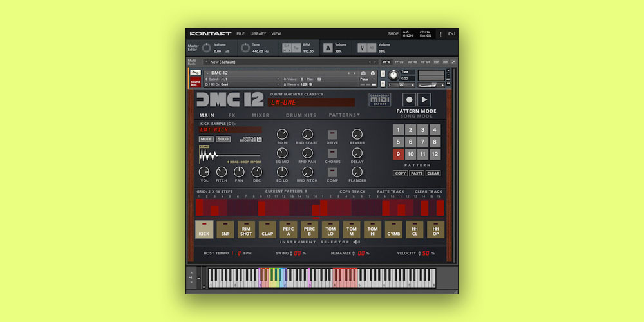Toggle the Chorus effect switch

click(x=332, y=153)
